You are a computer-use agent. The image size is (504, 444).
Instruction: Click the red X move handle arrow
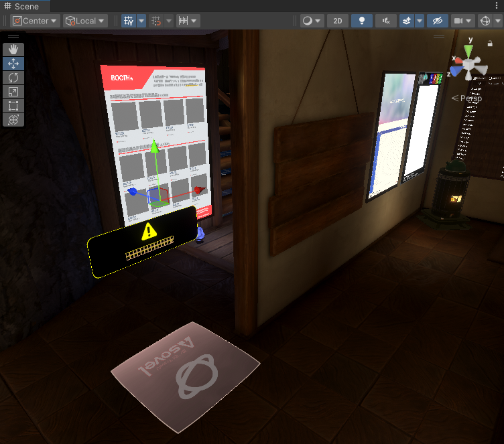click(x=200, y=190)
